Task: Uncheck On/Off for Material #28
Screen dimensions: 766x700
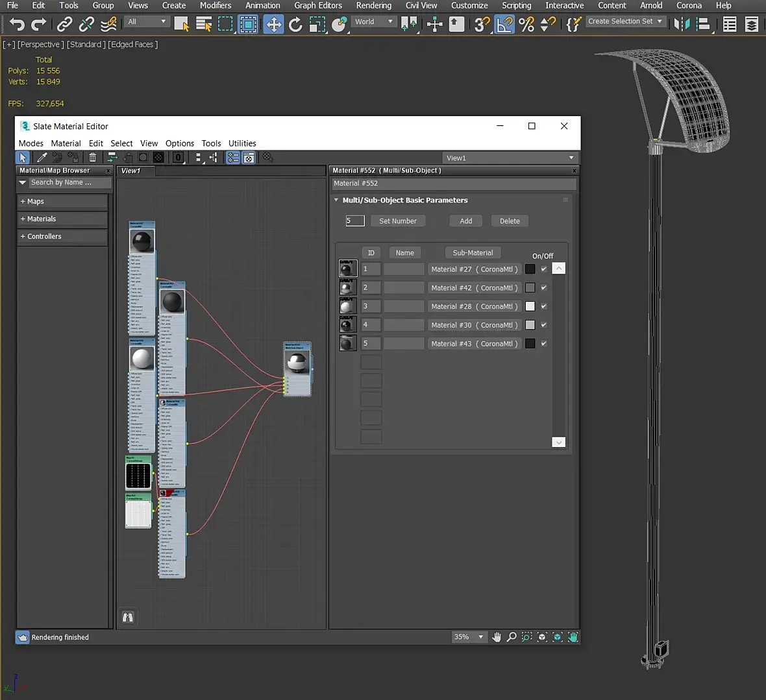Action: pyautogui.click(x=544, y=306)
